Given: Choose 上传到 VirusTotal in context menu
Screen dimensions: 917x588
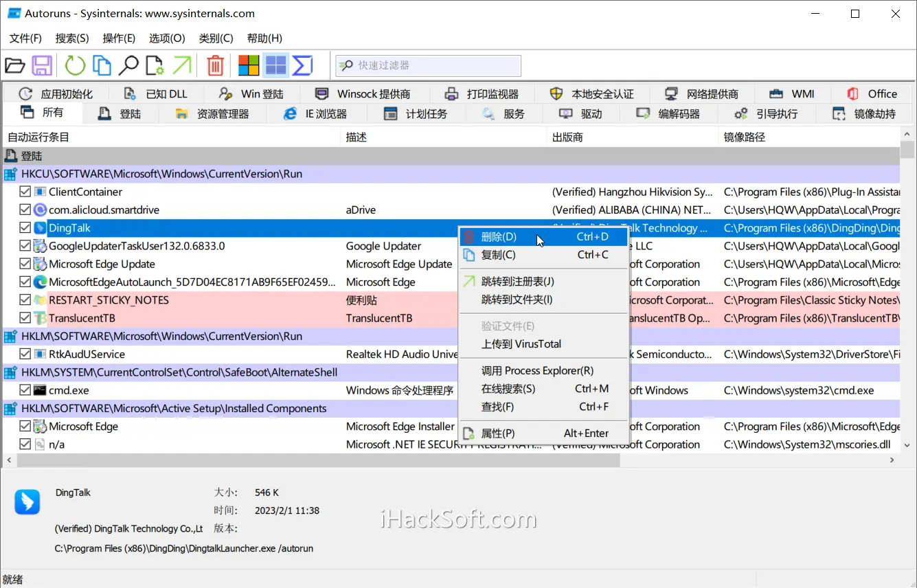Looking at the screenshot, I should pos(543,344).
